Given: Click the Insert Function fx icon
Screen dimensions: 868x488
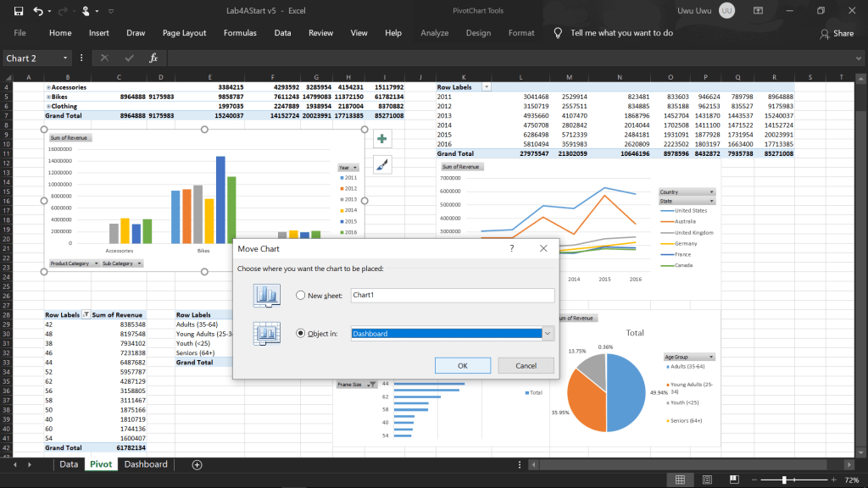Looking at the screenshot, I should coord(153,58).
